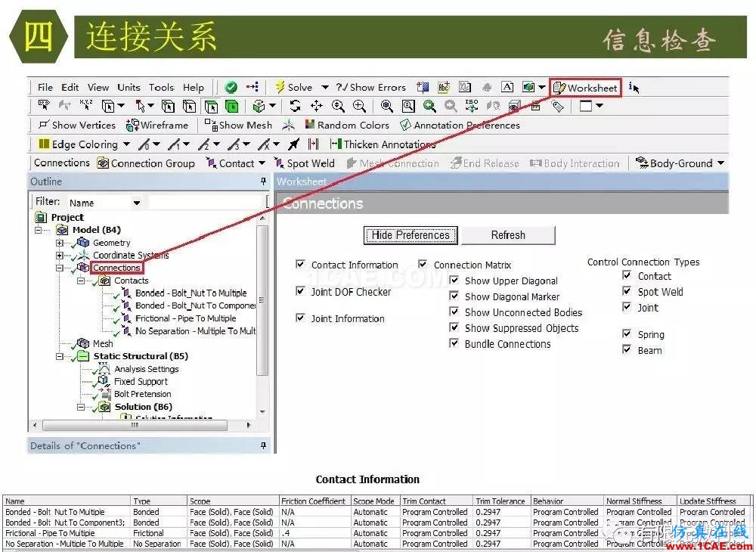
Task: Open the Units menu
Action: click(129, 87)
